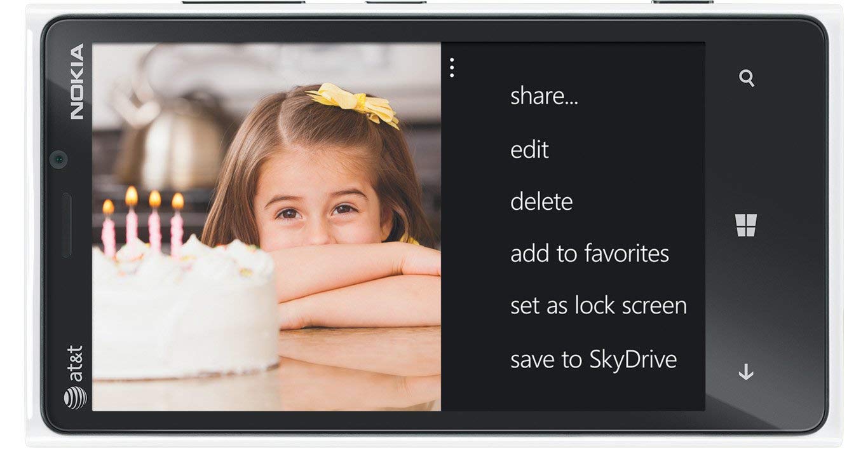This screenshot has width=868, height=468.
Task: Tap the front camera lens
Action: coord(59,158)
